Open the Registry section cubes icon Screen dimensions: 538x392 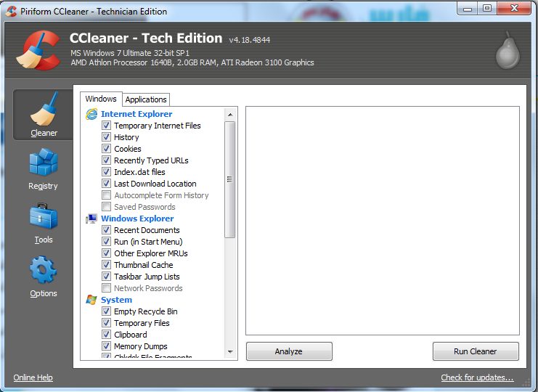click(44, 162)
